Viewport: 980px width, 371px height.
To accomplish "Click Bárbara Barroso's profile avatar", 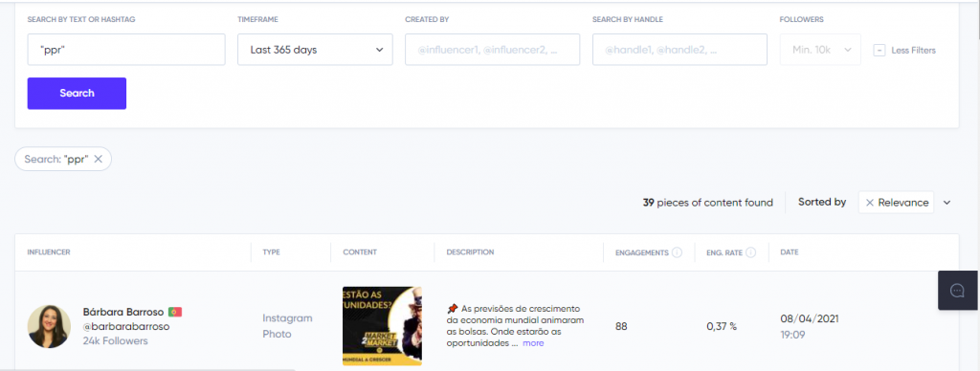I will (49, 326).
